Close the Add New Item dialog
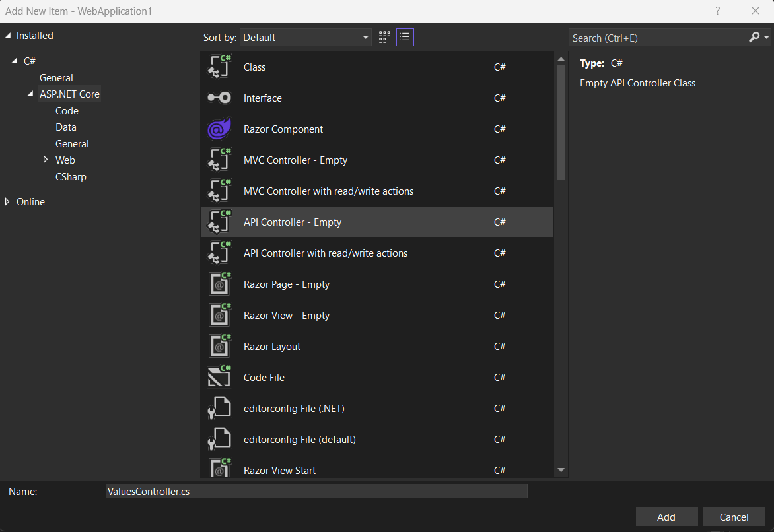This screenshot has width=774, height=532. click(756, 11)
